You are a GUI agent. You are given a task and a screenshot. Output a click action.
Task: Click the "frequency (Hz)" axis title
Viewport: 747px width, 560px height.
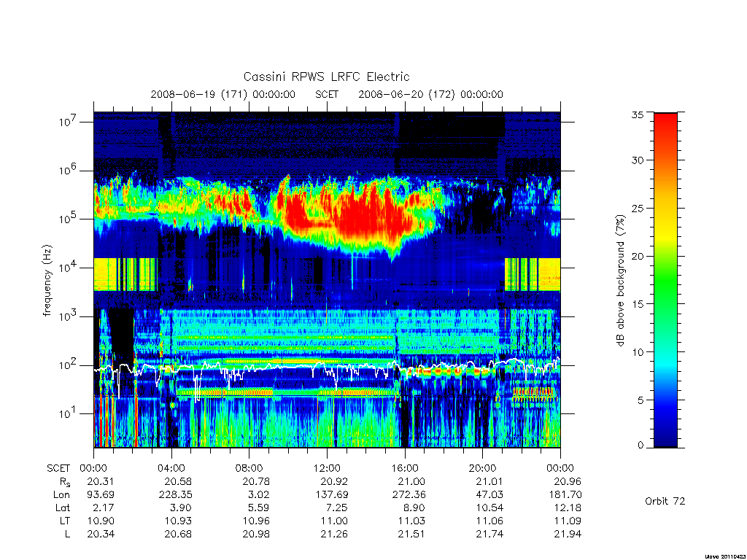[x=47, y=281]
